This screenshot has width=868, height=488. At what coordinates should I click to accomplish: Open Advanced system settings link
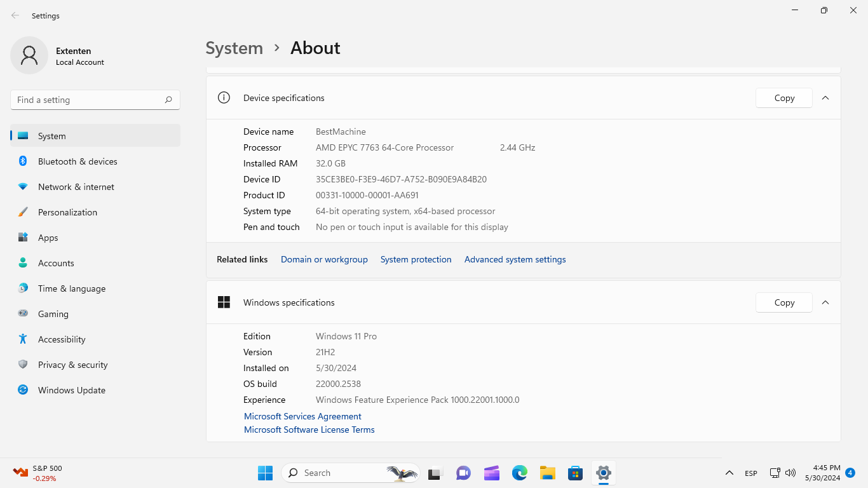pyautogui.click(x=515, y=259)
